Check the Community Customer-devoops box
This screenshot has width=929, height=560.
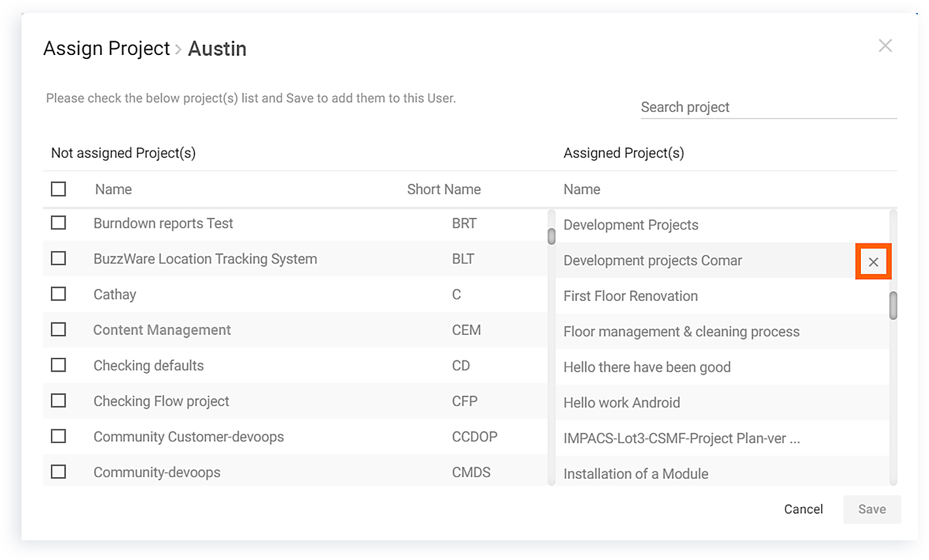[x=58, y=436]
